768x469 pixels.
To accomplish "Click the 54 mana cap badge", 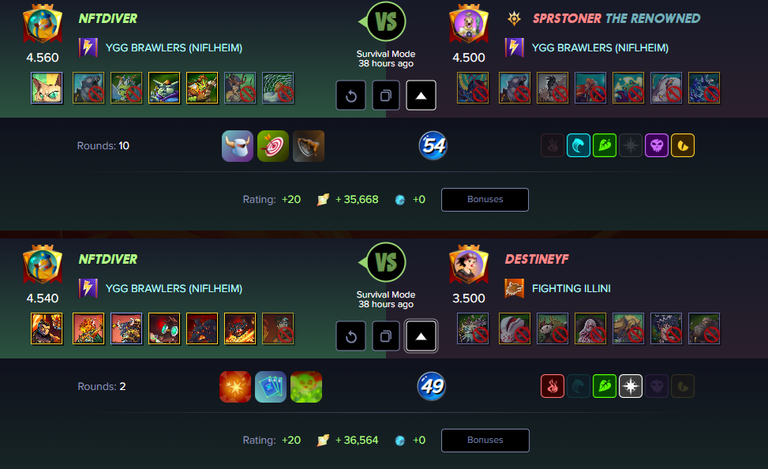I will tap(433, 145).
